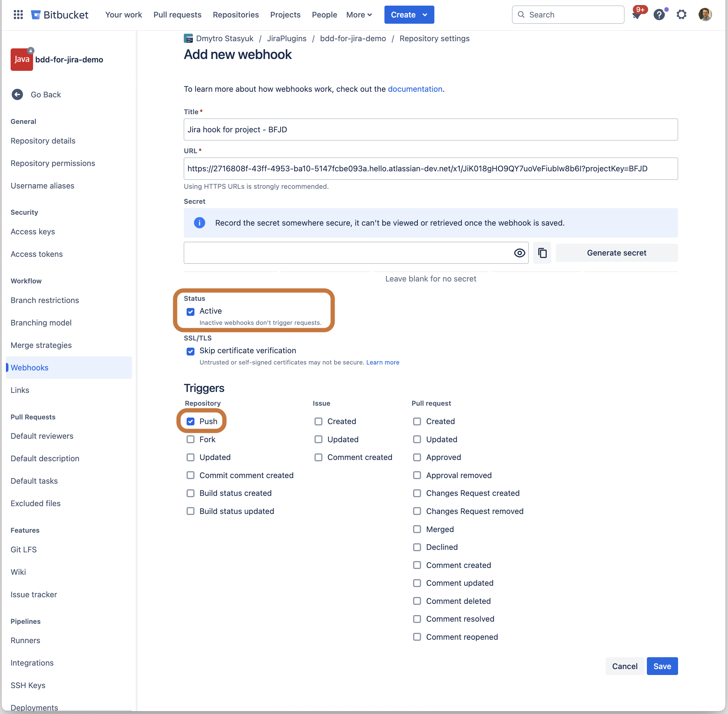
Task: Open Merge strategies settings
Action: pos(41,345)
